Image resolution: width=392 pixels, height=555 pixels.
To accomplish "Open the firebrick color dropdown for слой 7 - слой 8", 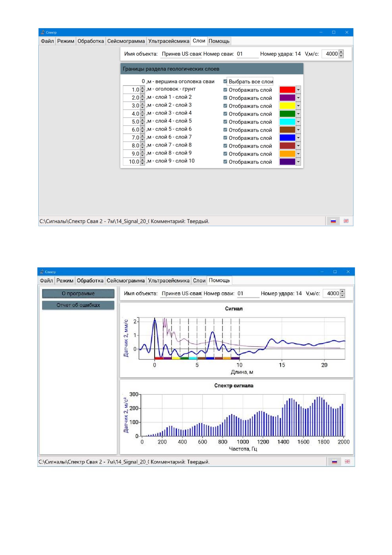I will pyautogui.click(x=298, y=146).
